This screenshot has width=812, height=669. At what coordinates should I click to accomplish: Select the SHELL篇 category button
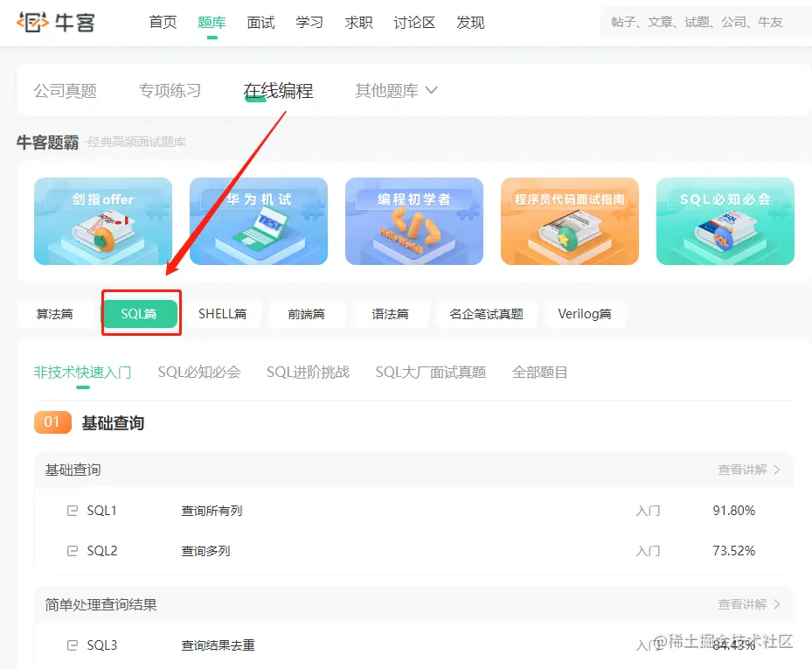(x=222, y=314)
